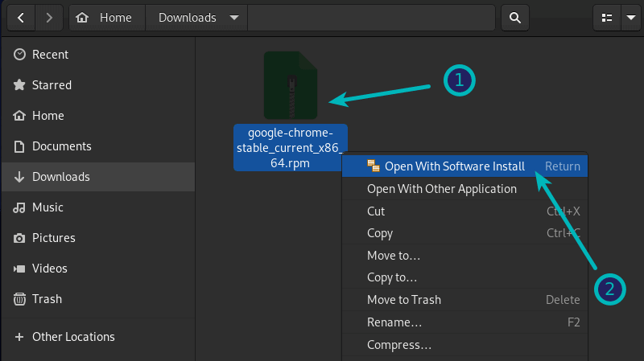
Task: Go to Music folder in sidebar
Action: (47, 207)
